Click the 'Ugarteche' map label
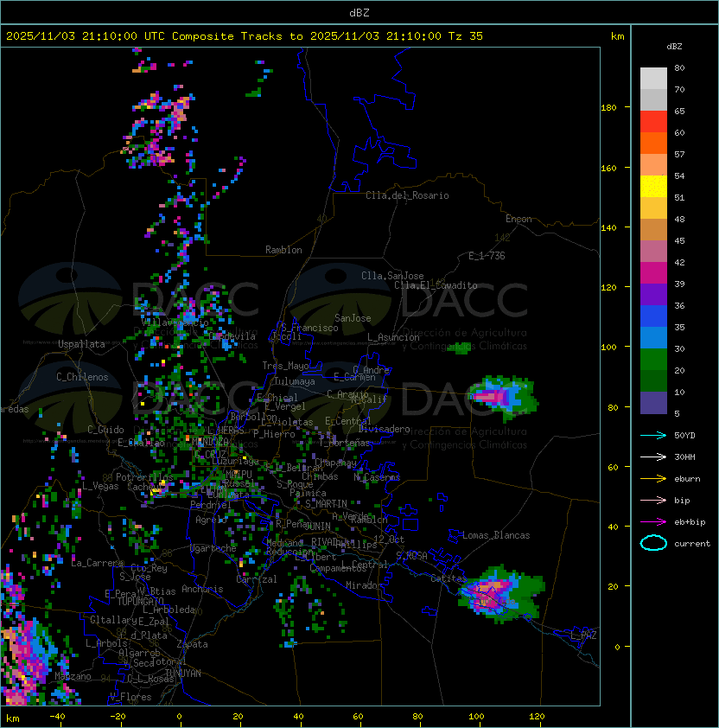Screen dimensions: 719x728 tap(213, 548)
